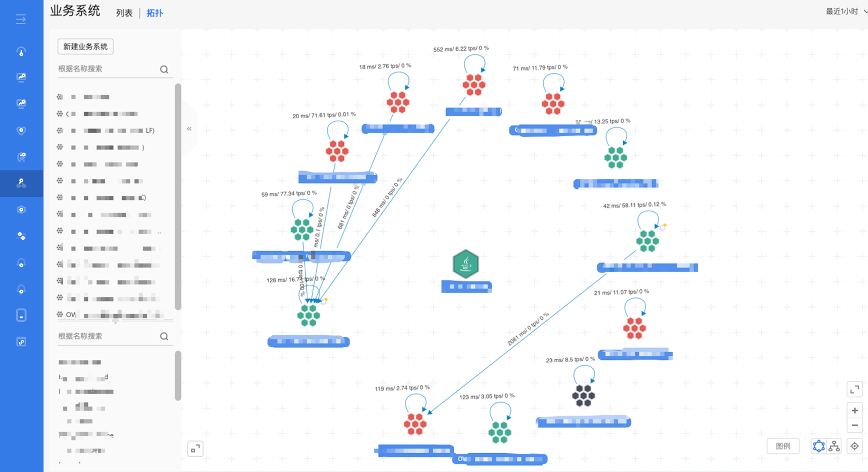Zoom in with the plus button
Viewport: 868px width, 472px height.
[x=854, y=410]
